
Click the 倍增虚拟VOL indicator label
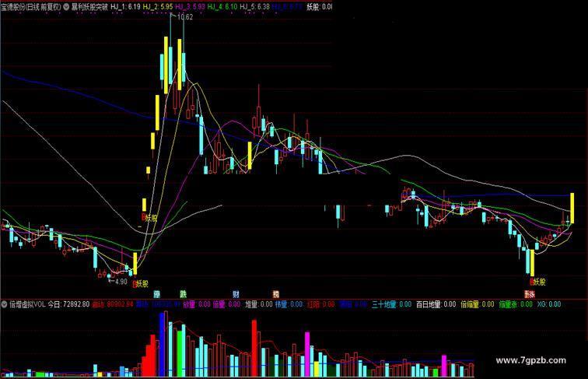27,304
